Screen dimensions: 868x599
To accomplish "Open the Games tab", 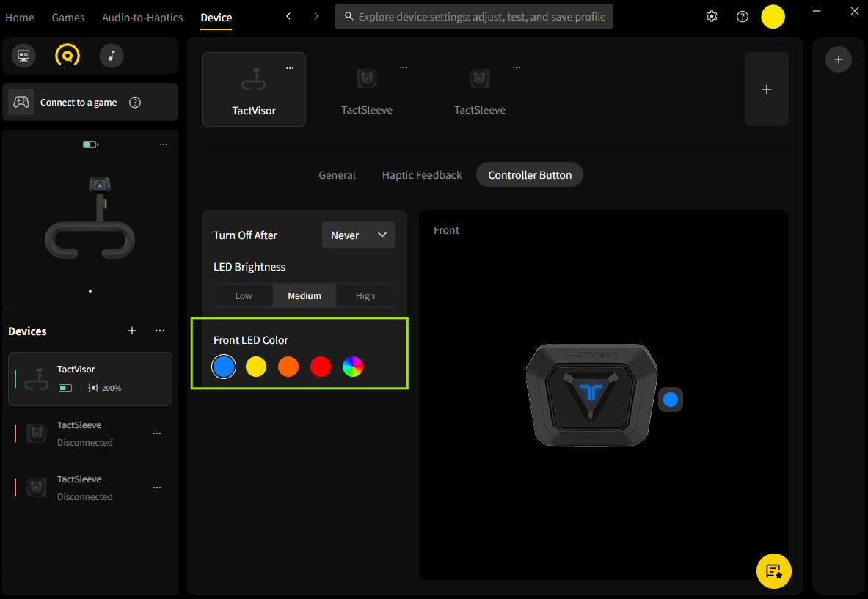I will pyautogui.click(x=68, y=17).
